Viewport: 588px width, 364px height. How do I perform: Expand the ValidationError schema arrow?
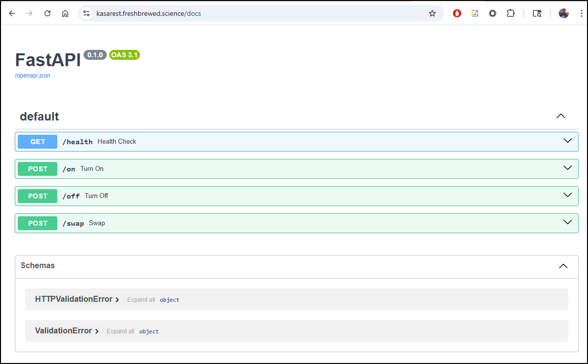click(x=97, y=331)
